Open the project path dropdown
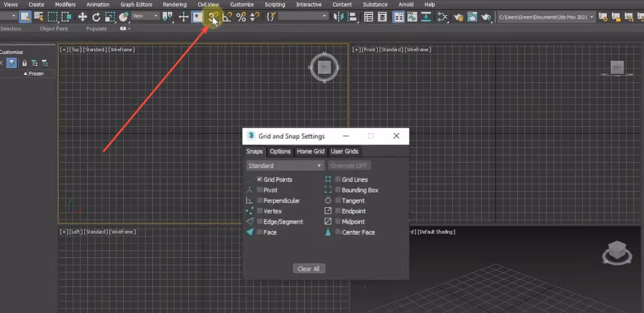Screen dimensions: 644x313 (546, 17)
